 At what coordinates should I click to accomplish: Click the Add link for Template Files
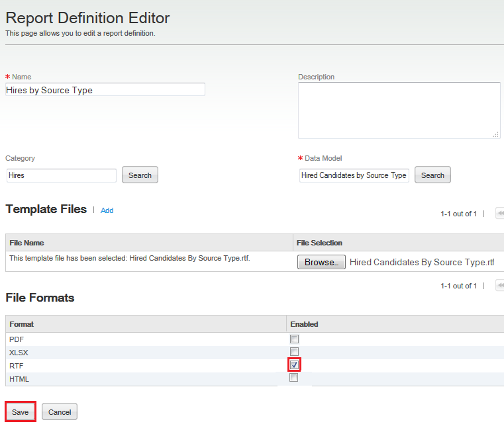click(x=107, y=210)
